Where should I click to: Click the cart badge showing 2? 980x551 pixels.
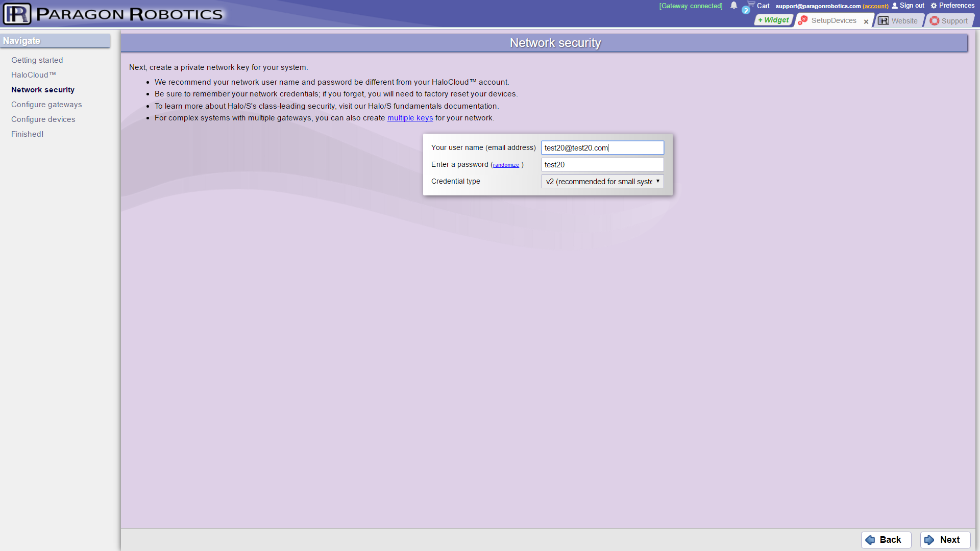click(x=746, y=10)
